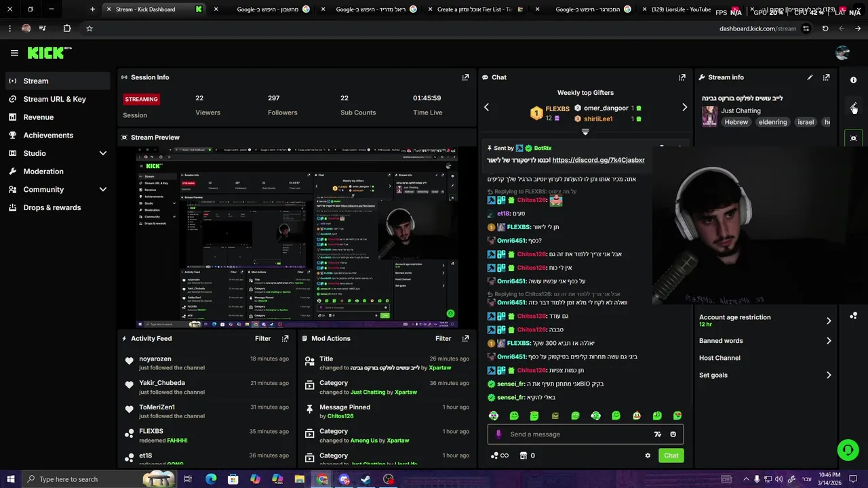Insert the last heart-eyes emote in quick row
The height and width of the screenshot is (488, 868).
coord(677,415)
